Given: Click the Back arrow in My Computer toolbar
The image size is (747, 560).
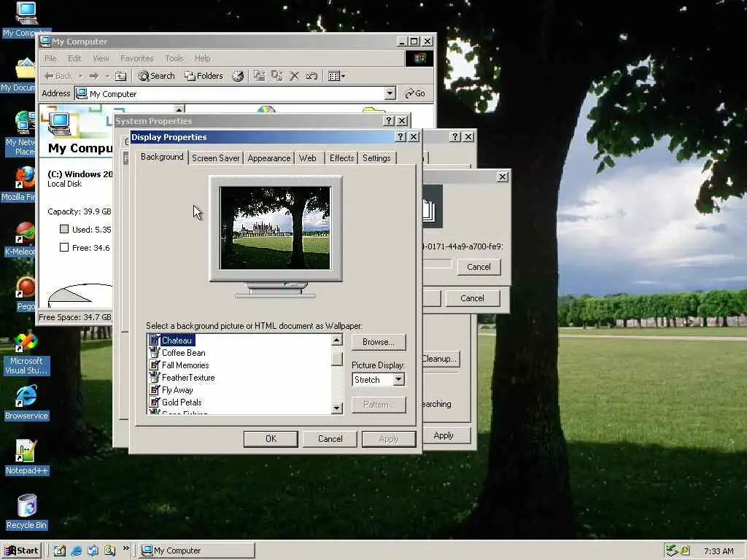Looking at the screenshot, I should 58,76.
